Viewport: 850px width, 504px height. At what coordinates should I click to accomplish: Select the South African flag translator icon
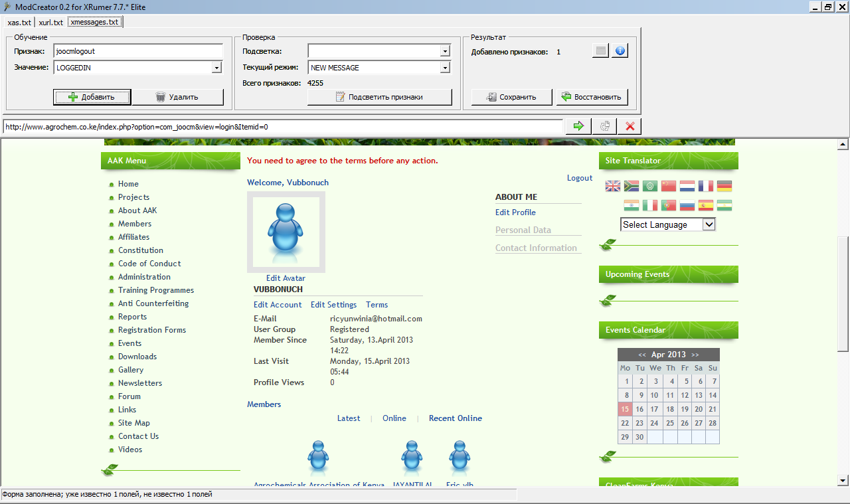632,186
